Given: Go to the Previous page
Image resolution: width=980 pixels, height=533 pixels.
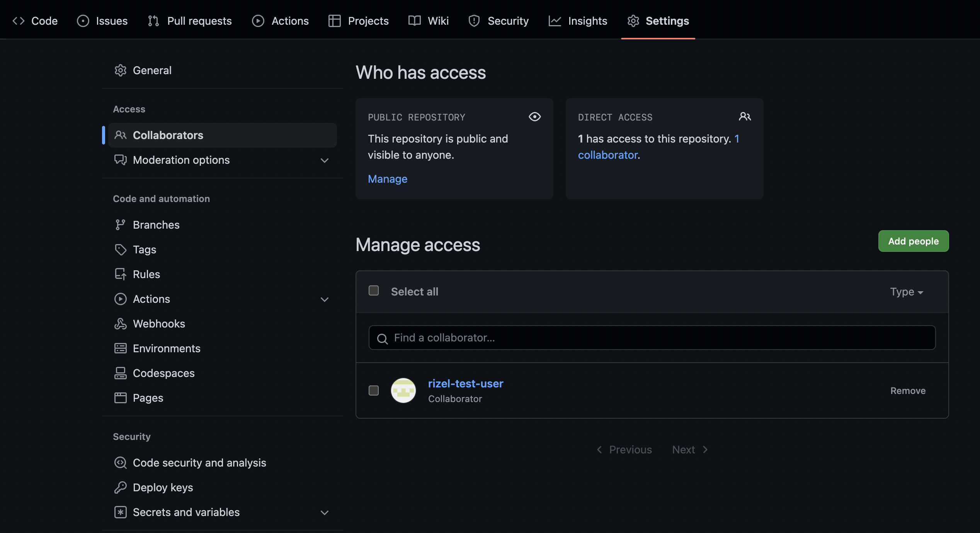Looking at the screenshot, I should [x=624, y=450].
